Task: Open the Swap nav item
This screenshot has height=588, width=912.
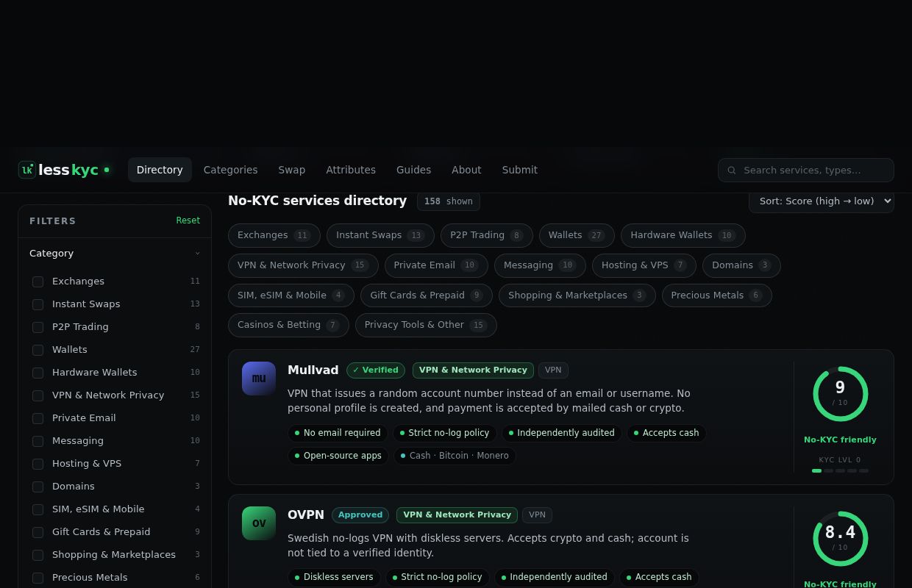Action: tap(291, 170)
